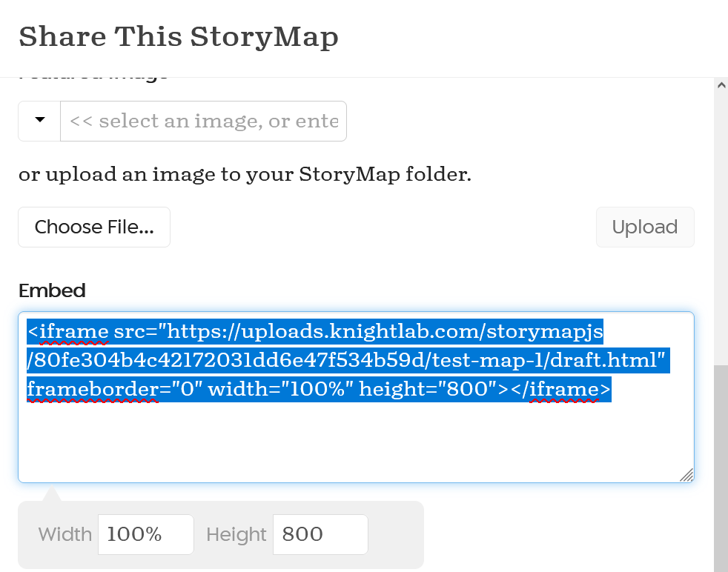Screen dimensions: 728x572
Task: Click the scrollbar track above the thumb
Action: [x=721, y=222]
